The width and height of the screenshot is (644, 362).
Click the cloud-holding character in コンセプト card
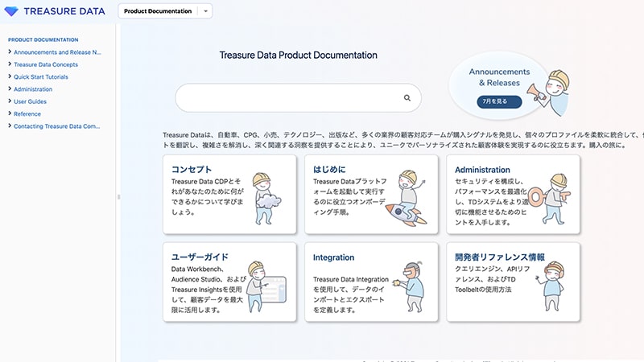[x=266, y=198]
